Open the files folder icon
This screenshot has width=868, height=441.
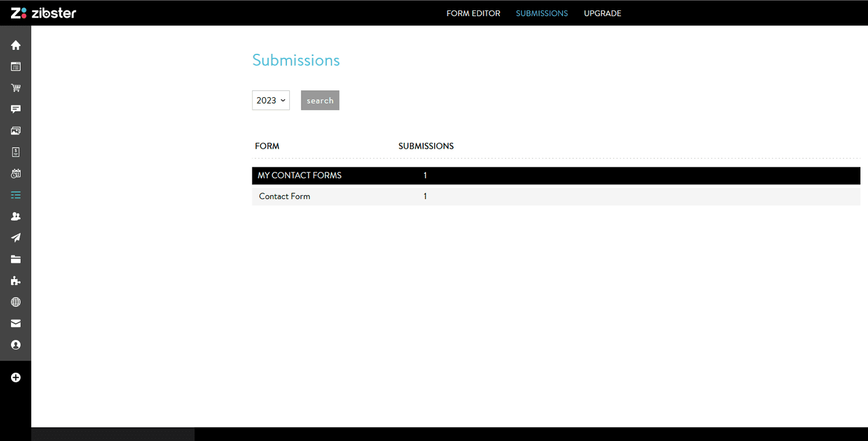tap(16, 259)
